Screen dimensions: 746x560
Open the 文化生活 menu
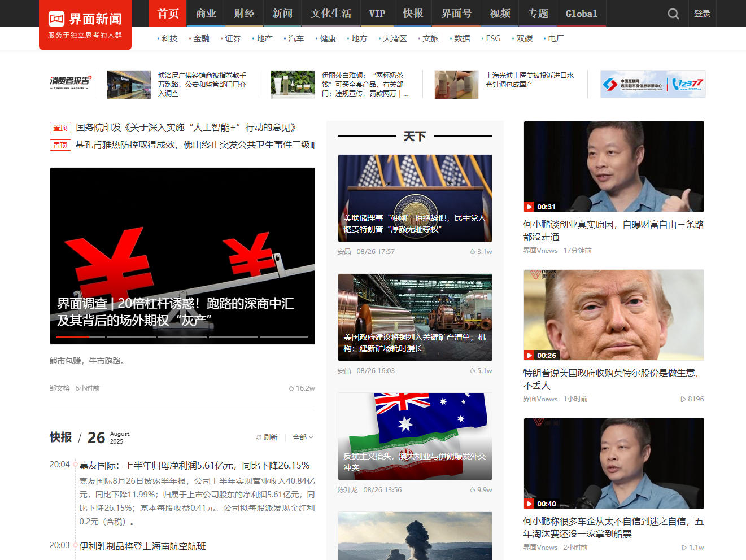point(331,14)
